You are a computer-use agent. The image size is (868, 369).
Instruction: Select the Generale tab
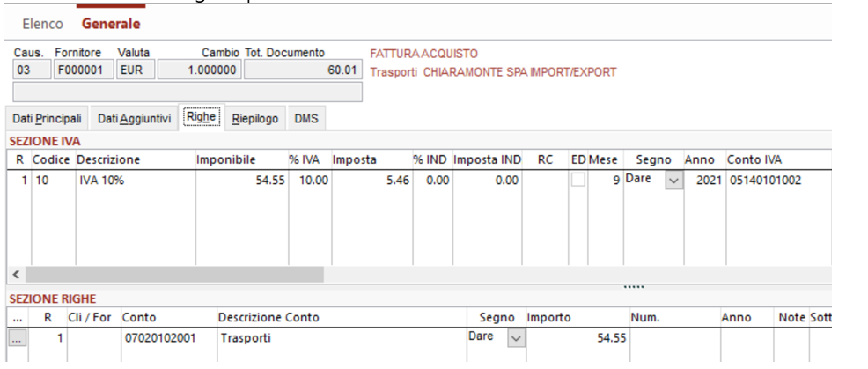pos(111,25)
